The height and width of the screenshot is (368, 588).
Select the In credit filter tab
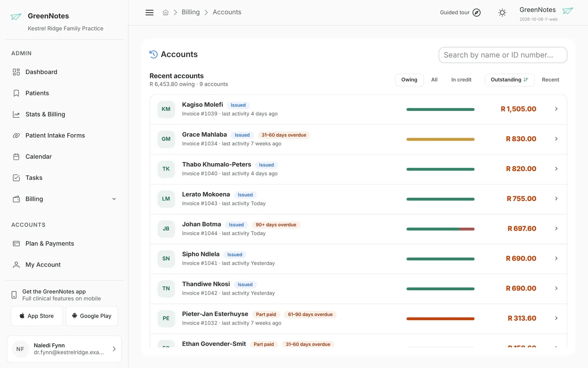tap(461, 80)
